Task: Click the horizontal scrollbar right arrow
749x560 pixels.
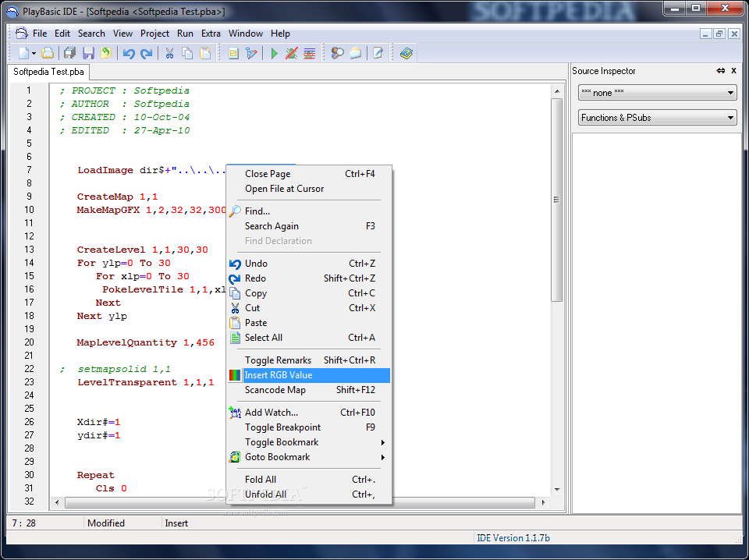Action: pyautogui.click(x=543, y=502)
